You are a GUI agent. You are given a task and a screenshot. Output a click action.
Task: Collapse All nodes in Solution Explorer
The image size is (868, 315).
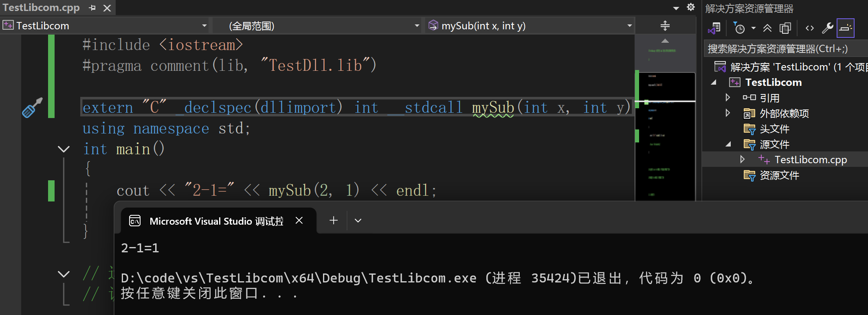(x=767, y=28)
